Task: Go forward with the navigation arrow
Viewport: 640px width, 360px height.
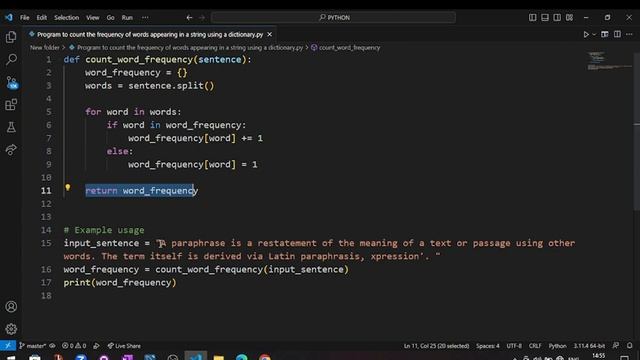Action: 202,18
